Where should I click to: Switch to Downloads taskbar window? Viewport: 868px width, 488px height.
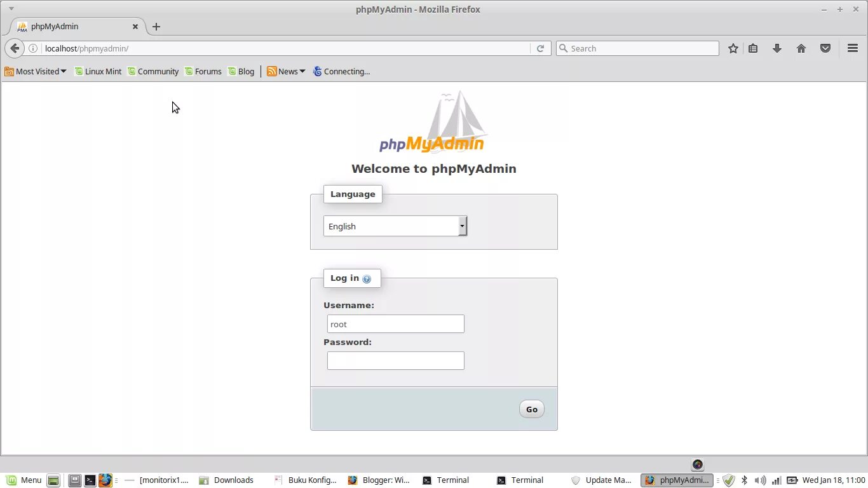click(226, 480)
